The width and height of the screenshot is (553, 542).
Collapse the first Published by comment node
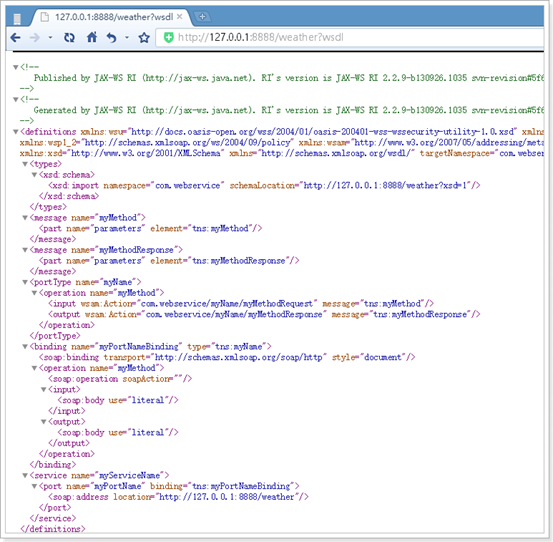[16, 67]
